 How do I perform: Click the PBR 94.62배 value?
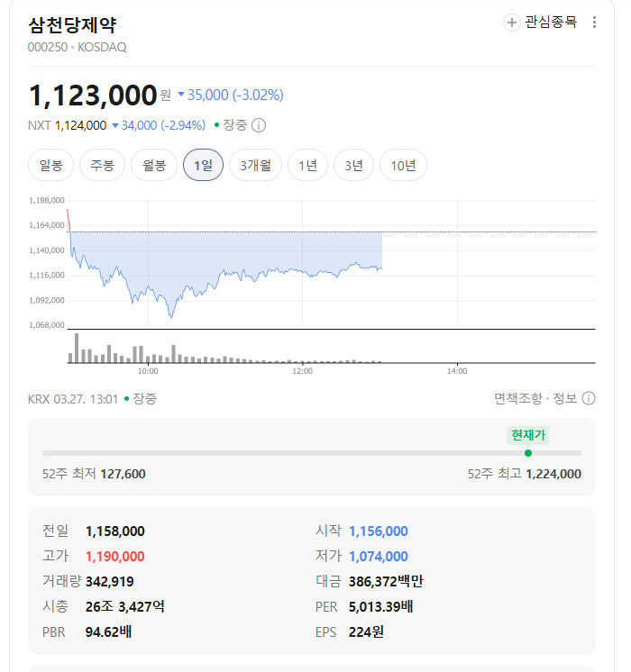(x=108, y=632)
